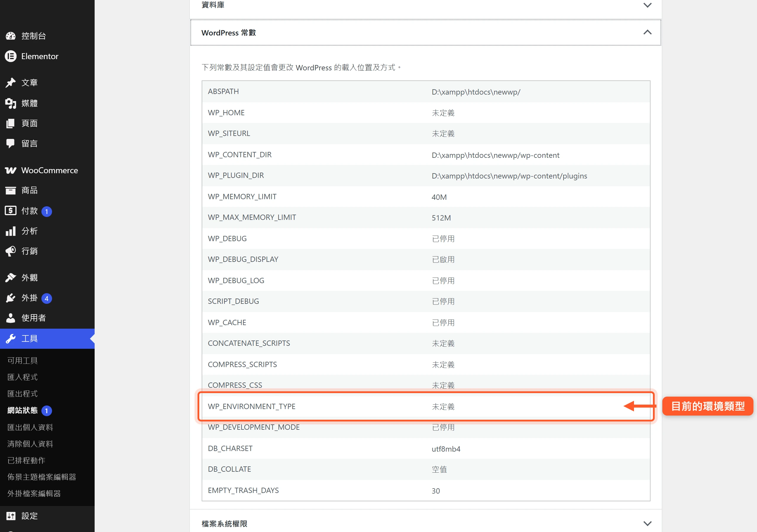This screenshot has width=757, height=532.
Task: Click the utf8mb4 charset value
Action: [x=446, y=449]
